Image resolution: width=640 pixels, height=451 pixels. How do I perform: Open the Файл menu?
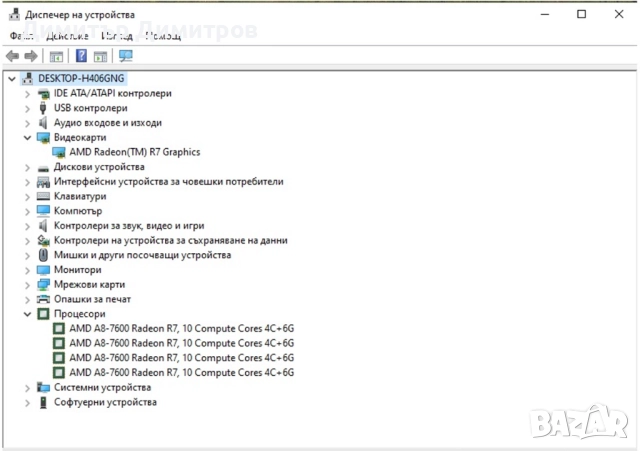pos(22,35)
